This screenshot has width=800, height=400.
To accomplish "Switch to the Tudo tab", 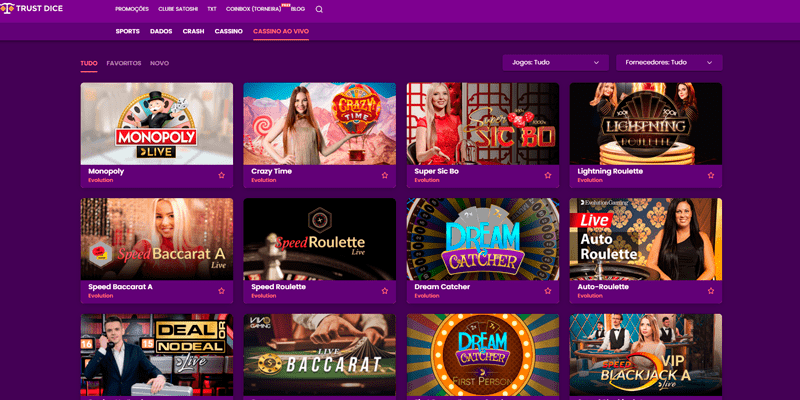I will click(x=89, y=63).
